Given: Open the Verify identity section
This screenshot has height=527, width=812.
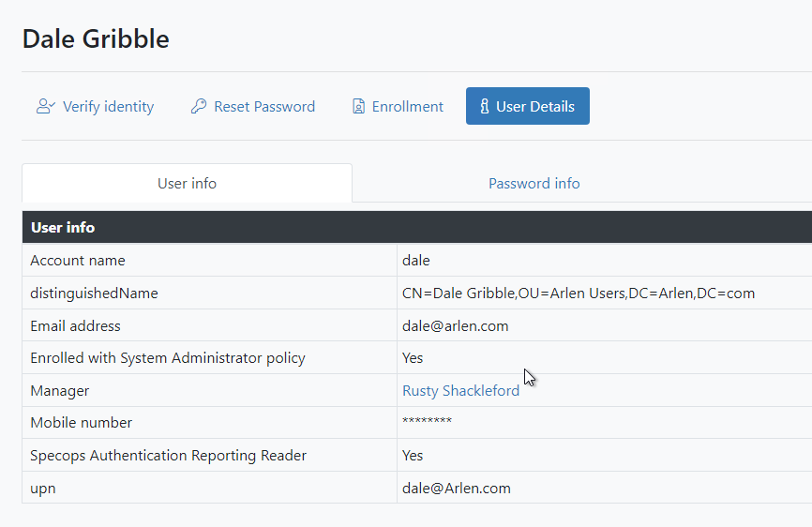Looking at the screenshot, I should (x=96, y=106).
